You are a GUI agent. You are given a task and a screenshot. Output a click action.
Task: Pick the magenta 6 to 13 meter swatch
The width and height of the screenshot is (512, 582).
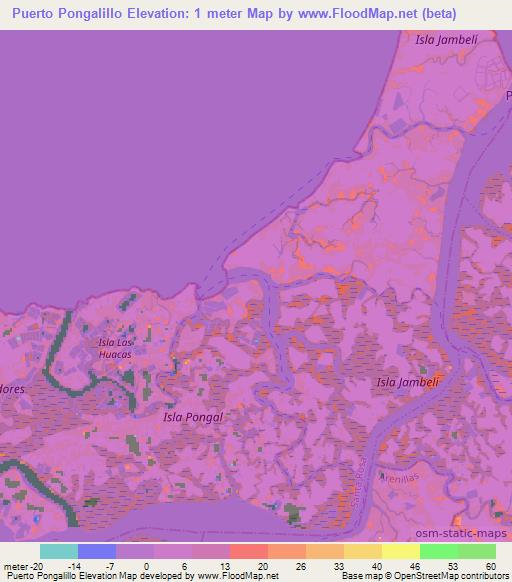point(211,551)
